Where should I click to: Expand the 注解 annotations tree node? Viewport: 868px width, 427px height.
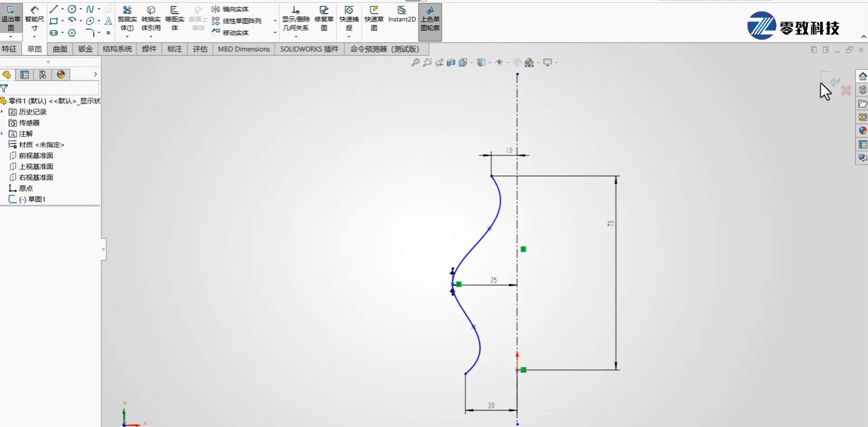tap(3, 134)
